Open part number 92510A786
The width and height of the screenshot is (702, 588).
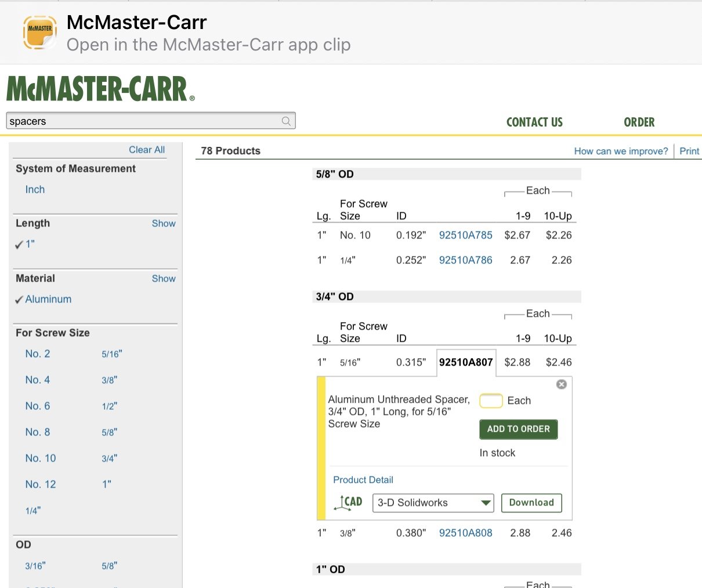coord(466,260)
